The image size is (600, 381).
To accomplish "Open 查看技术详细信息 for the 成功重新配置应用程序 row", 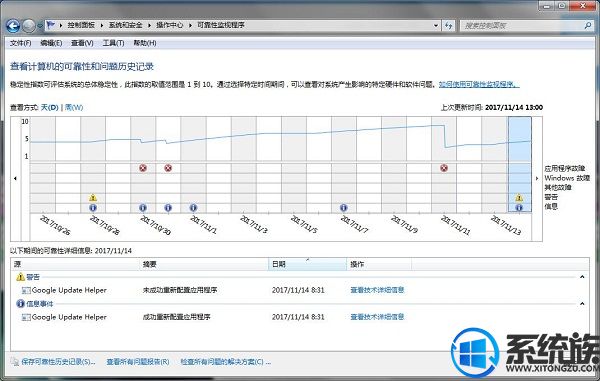I will pyautogui.click(x=377, y=317).
